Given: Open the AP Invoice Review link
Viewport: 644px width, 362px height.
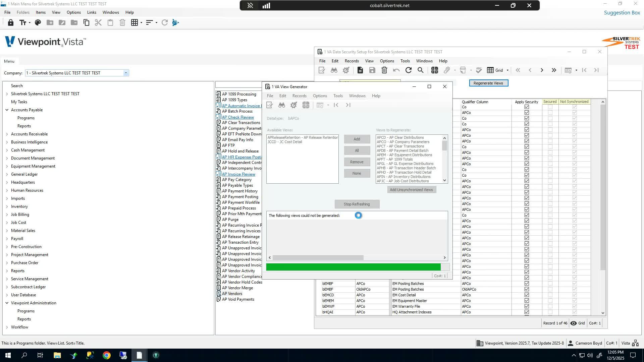Looking at the screenshot, I should point(238,174).
